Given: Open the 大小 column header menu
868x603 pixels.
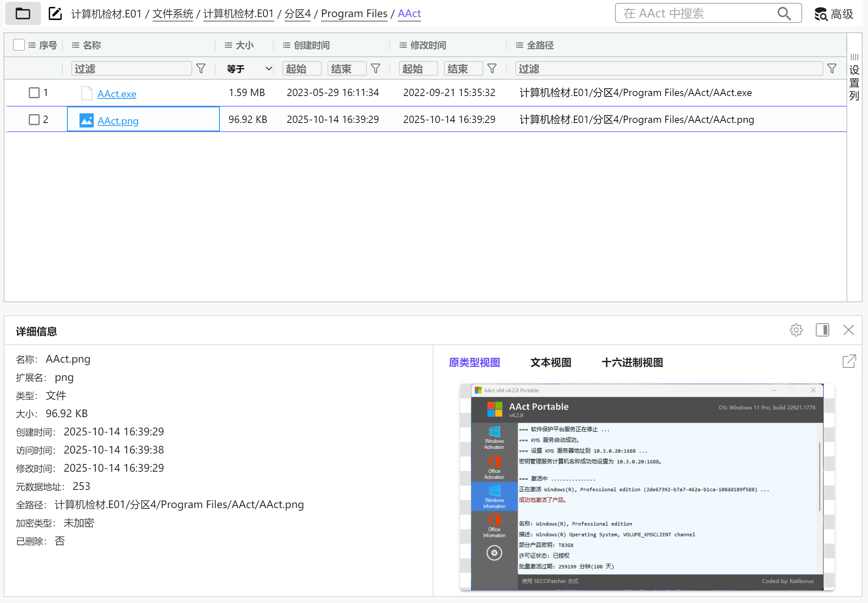Looking at the screenshot, I should point(228,45).
